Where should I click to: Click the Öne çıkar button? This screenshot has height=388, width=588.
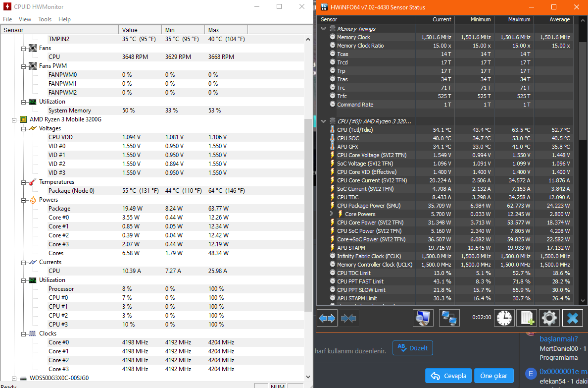(493, 376)
